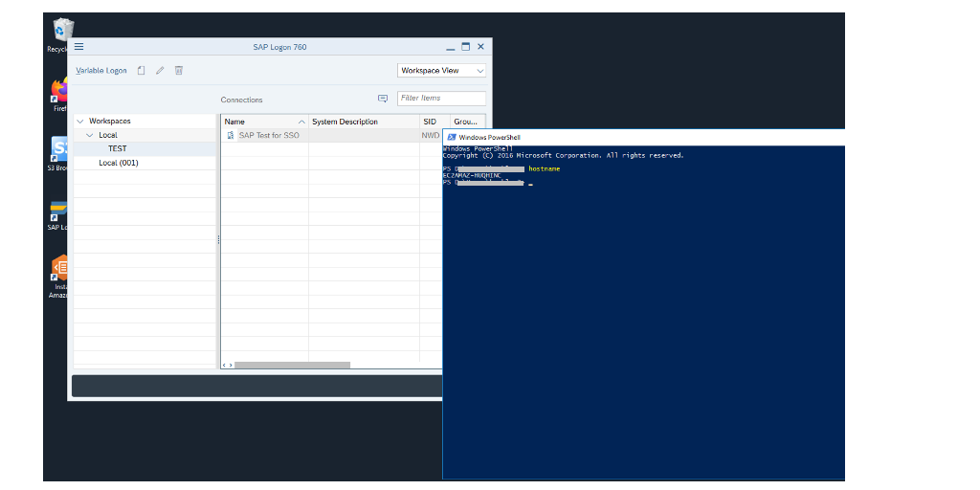The width and height of the screenshot is (980, 490).
Task: Click the new connection document icon
Action: click(142, 71)
